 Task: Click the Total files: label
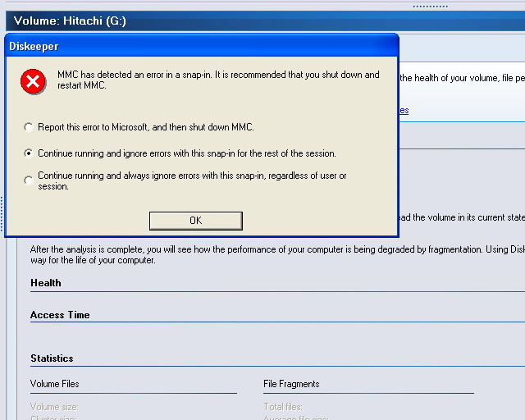(283, 407)
